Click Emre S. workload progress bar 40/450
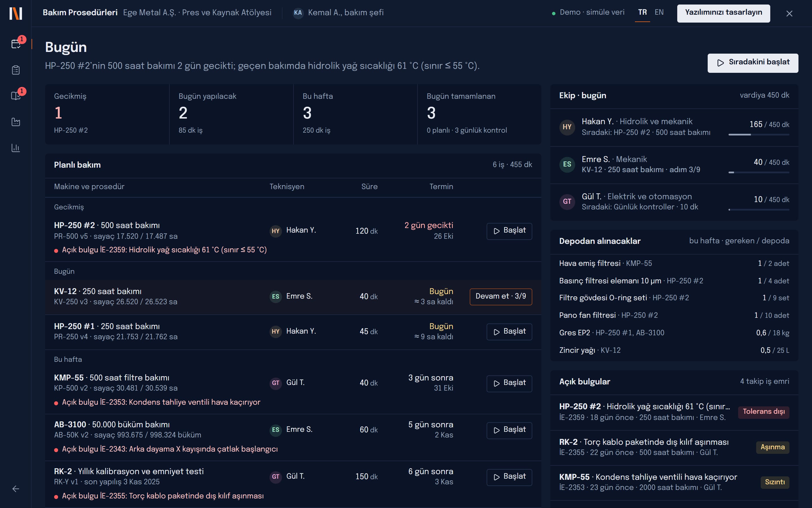 (x=759, y=172)
